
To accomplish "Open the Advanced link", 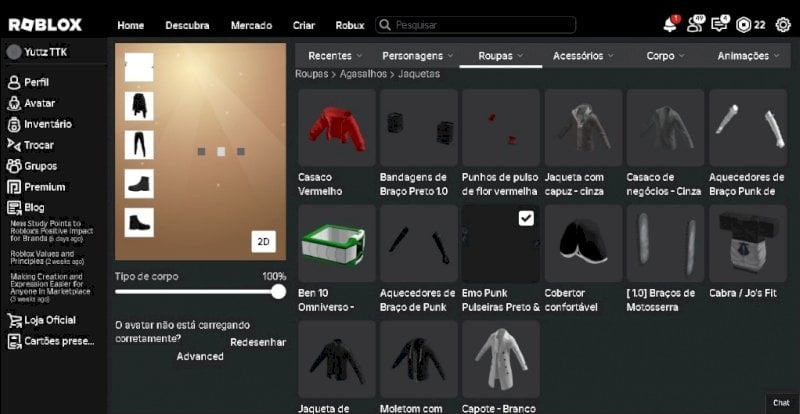I will tap(200, 356).
